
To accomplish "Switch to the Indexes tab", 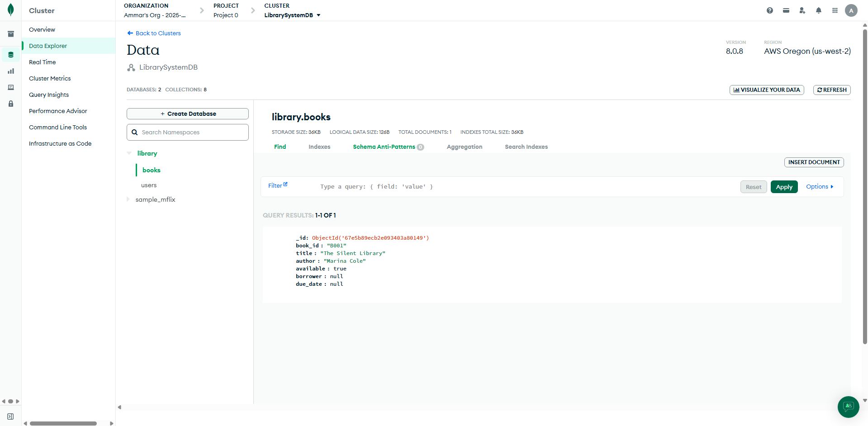I will [319, 147].
